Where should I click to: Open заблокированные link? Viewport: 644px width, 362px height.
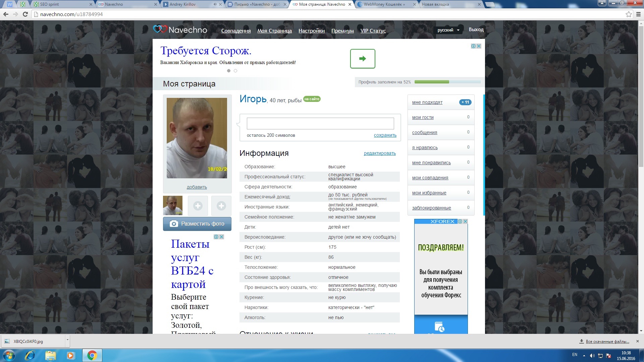click(x=431, y=208)
